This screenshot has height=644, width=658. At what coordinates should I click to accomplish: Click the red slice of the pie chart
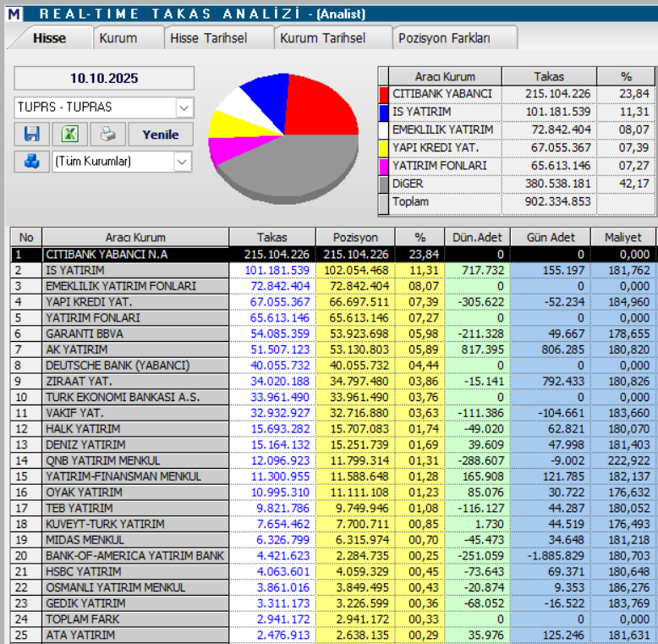[x=321, y=107]
